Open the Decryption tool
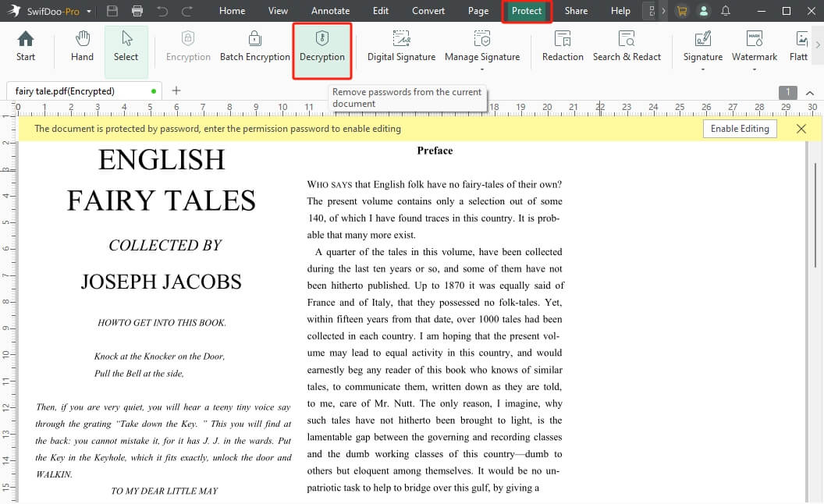 322,48
